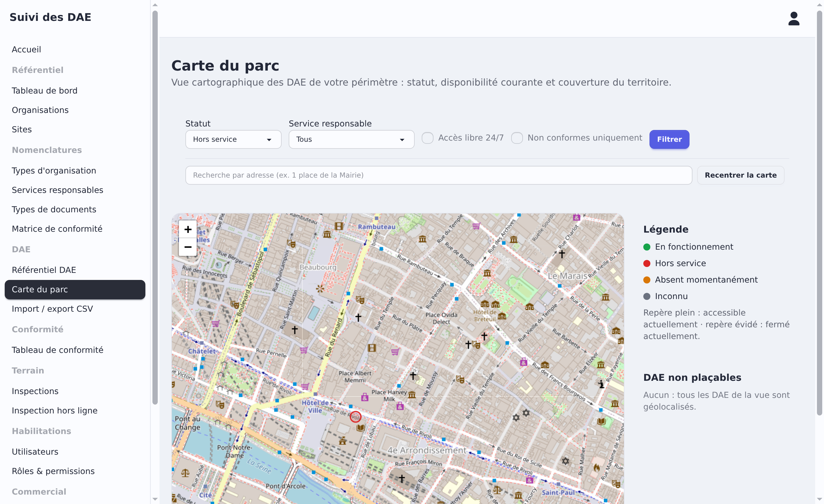Focus the address search field
The height and width of the screenshot is (504, 824).
[438, 175]
